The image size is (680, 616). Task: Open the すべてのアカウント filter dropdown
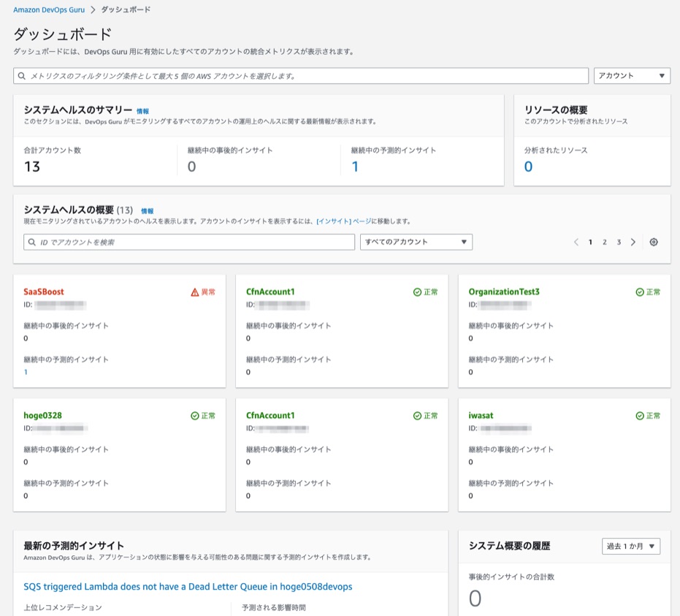[x=416, y=242]
